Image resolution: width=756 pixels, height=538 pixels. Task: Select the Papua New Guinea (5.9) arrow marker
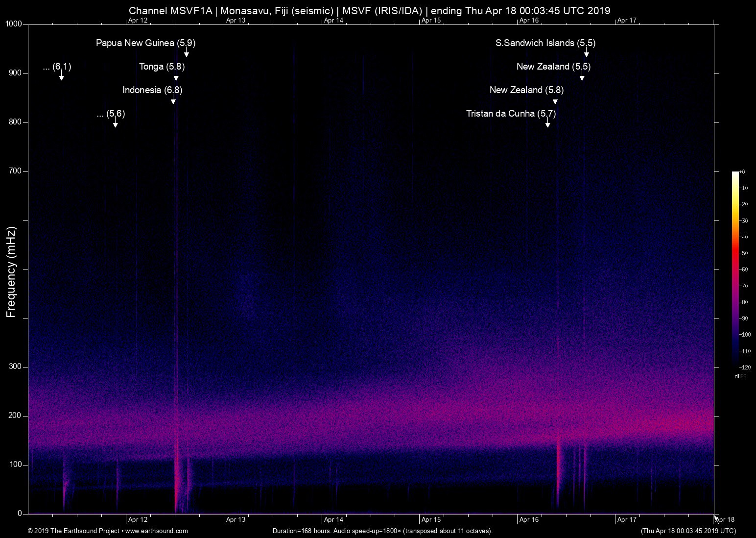(x=186, y=53)
